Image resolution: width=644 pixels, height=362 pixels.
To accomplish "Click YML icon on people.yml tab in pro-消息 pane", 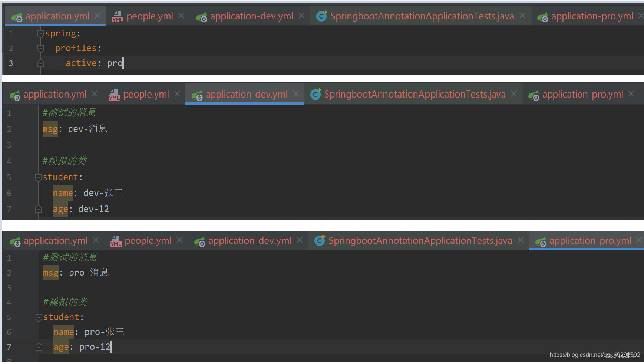I will click(x=116, y=241).
